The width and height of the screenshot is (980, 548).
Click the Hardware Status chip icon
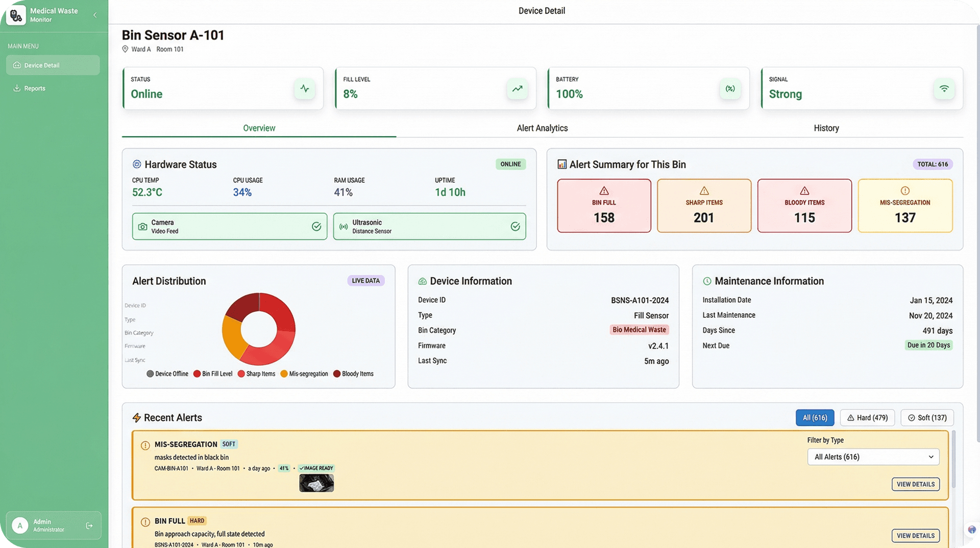tap(137, 164)
